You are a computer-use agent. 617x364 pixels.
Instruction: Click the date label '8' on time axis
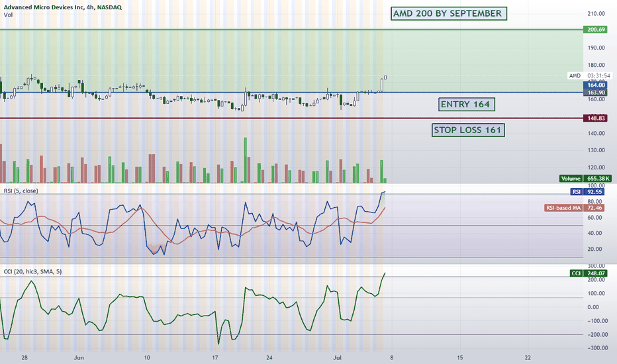pyautogui.click(x=391, y=357)
